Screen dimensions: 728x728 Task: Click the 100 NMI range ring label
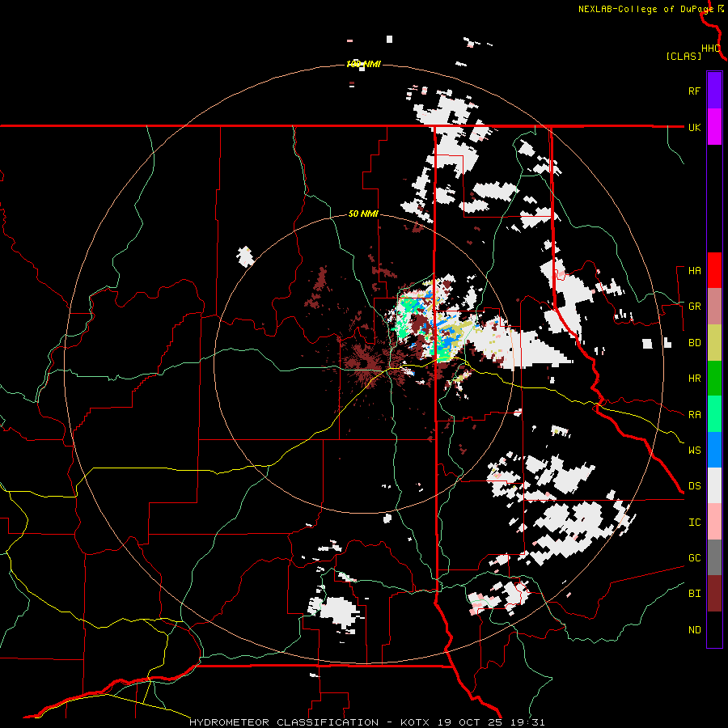click(x=363, y=64)
